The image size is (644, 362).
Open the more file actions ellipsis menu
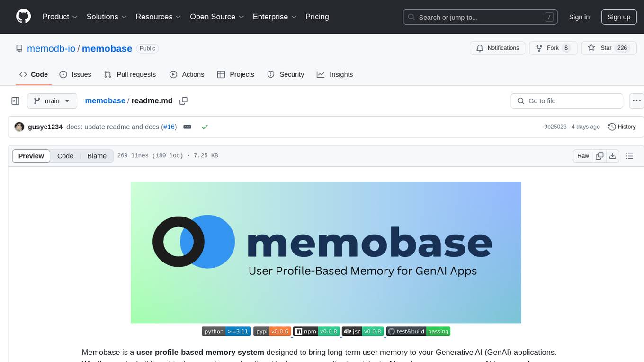coord(636,101)
